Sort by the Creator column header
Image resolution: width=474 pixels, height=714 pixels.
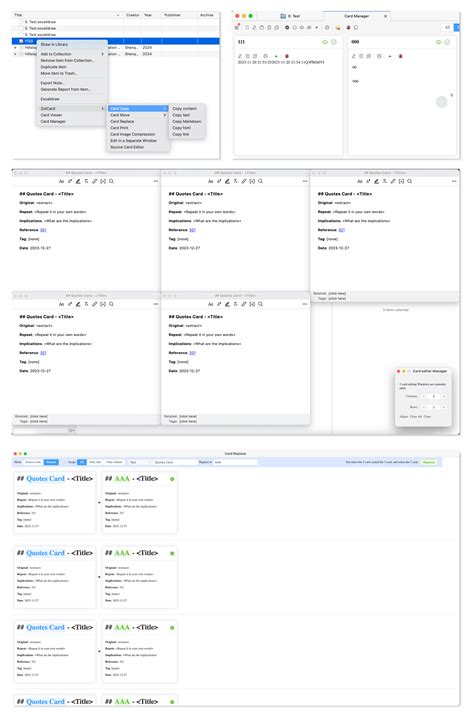point(133,15)
